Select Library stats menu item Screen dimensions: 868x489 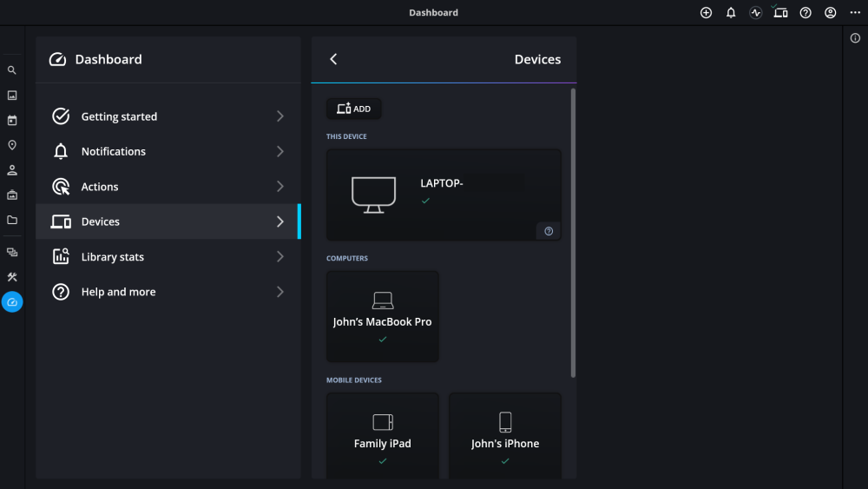pos(168,257)
